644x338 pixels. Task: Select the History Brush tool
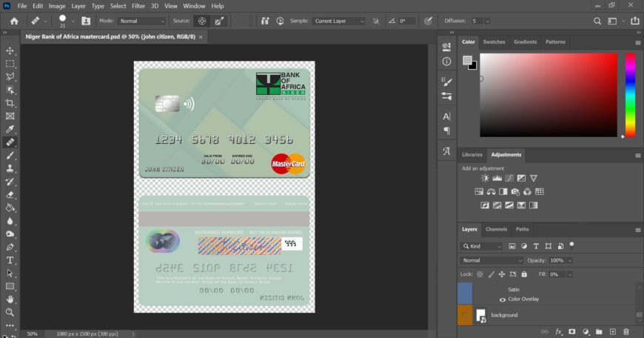coord(10,182)
